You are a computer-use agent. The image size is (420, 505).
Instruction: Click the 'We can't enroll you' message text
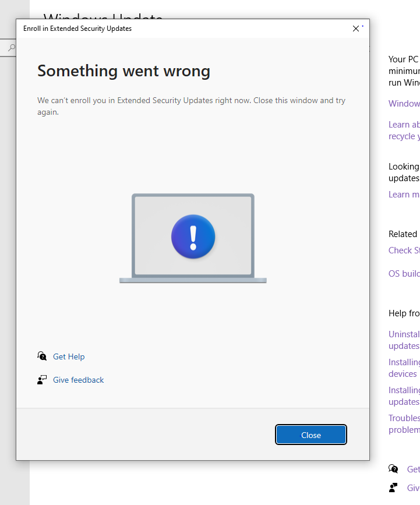click(x=191, y=106)
